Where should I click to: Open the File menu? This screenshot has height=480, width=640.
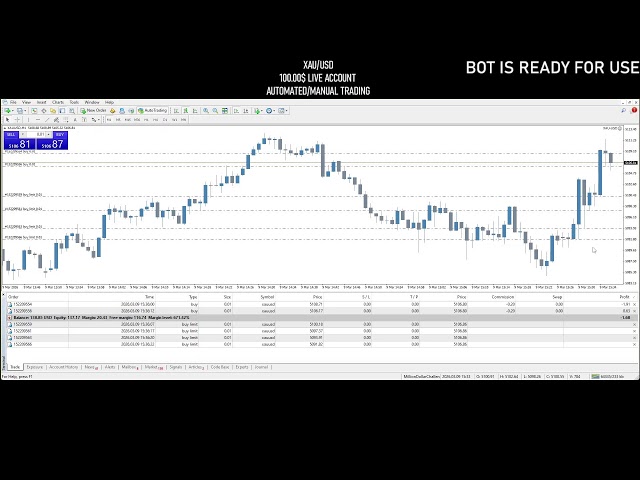click(13, 102)
